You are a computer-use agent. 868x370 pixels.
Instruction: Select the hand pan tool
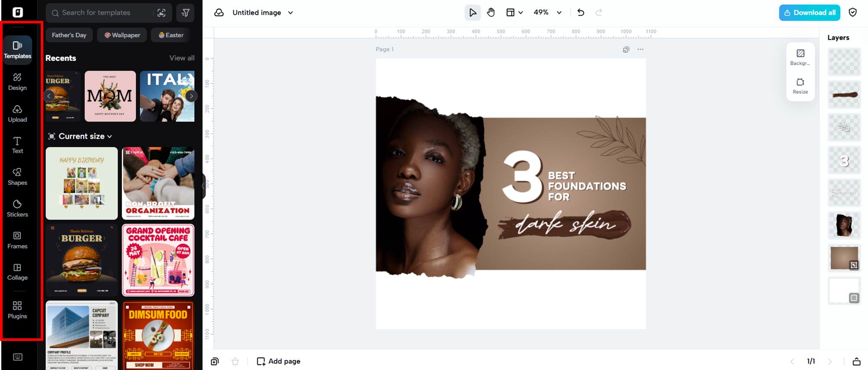click(491, 13)
